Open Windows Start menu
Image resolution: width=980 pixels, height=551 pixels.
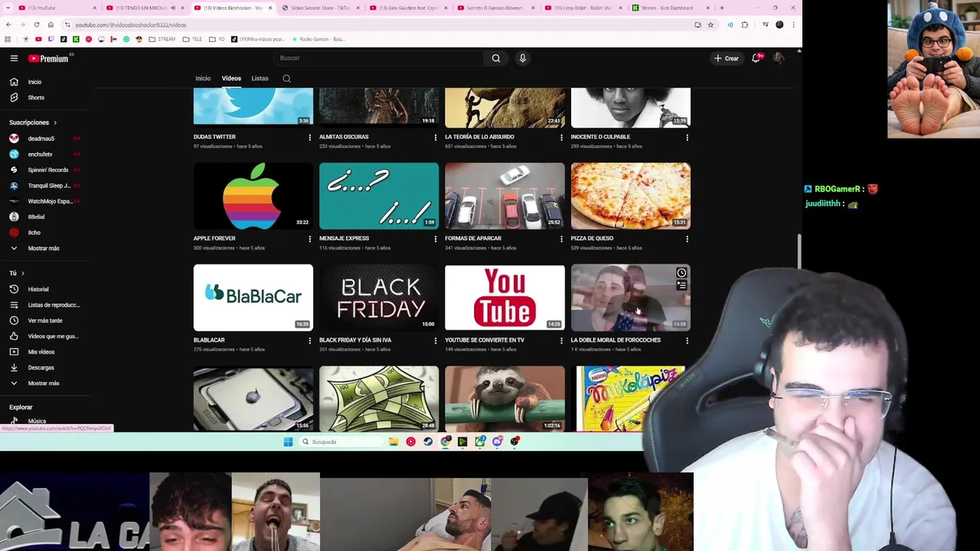[x=288, y=442]
